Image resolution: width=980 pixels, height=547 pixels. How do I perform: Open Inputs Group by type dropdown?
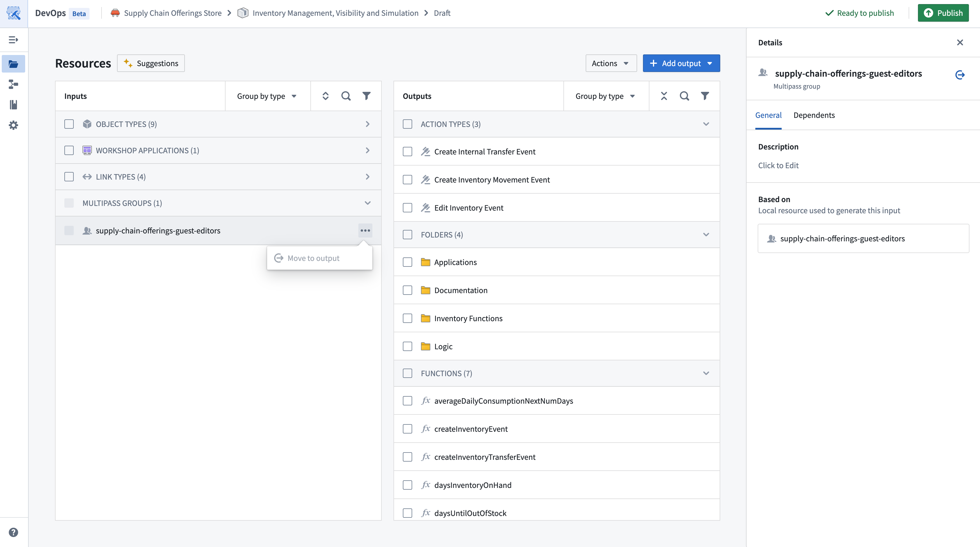click(267, 96)
